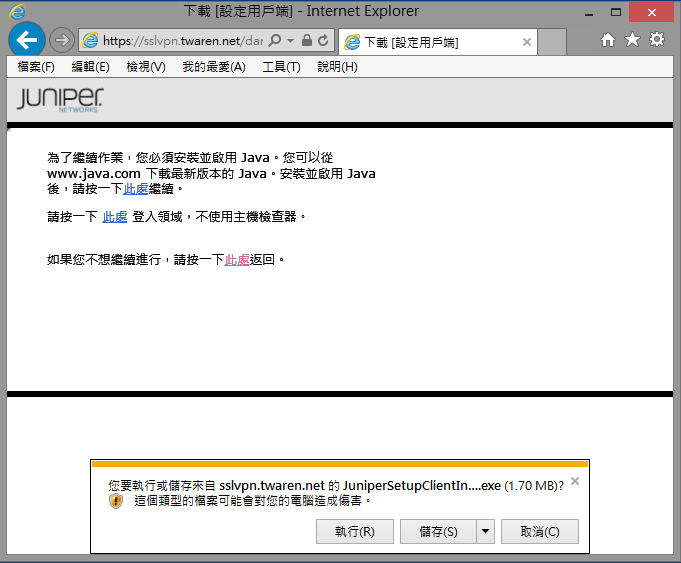The height and width of the screenshot is (563, 681).
Task: Refresh the page with the reload icon
Action: tap(323, 41)
